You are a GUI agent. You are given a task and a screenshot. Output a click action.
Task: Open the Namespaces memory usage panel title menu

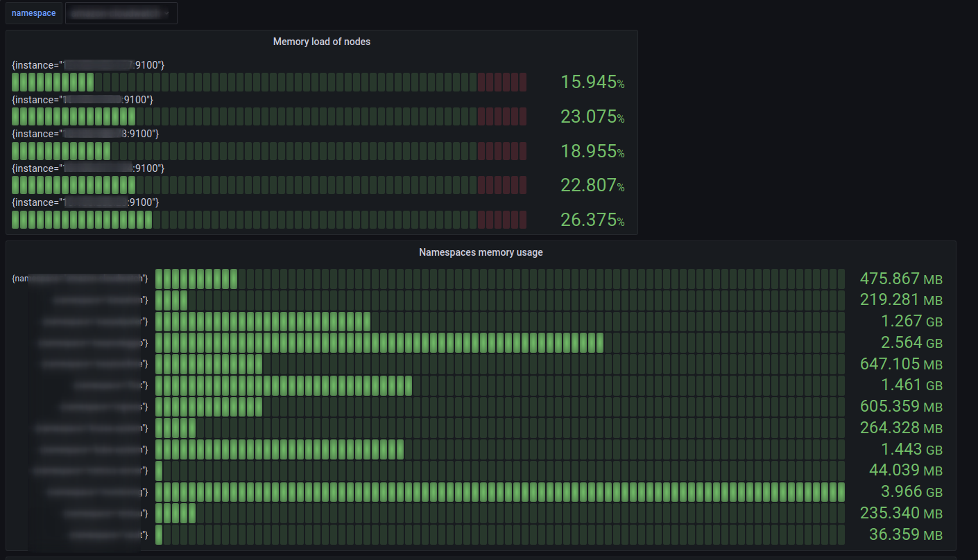coord(481,252)
